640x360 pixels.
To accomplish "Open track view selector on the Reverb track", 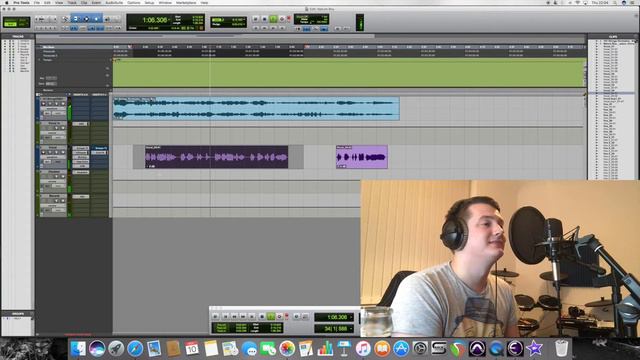I will [53, 205].
